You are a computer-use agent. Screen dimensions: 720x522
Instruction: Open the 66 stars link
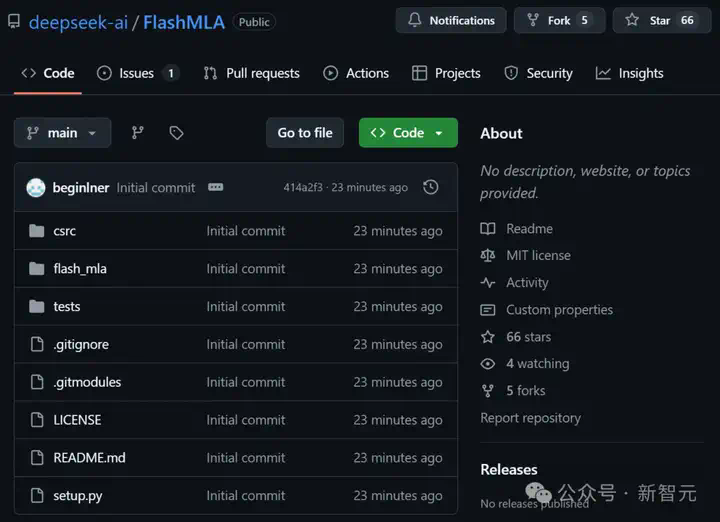[529, 337]
